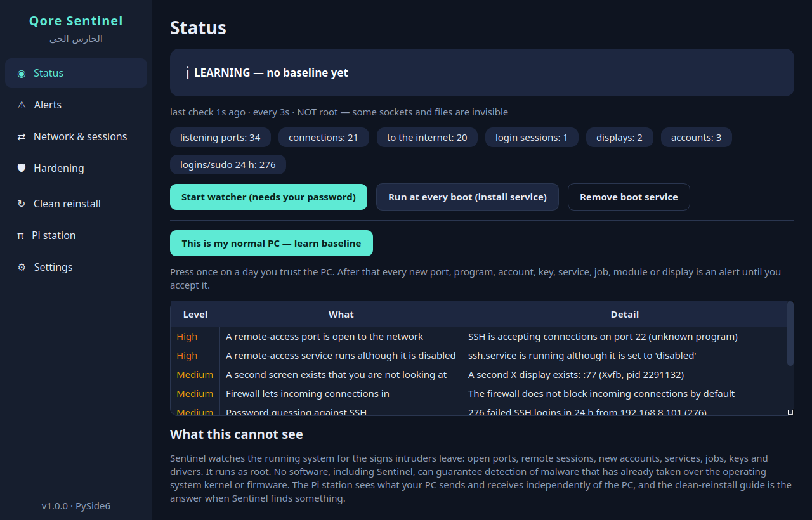This screenshot has width=812, height=520.
Task: Select row 'A remote-access port is open'
Action: coord(479,337)
